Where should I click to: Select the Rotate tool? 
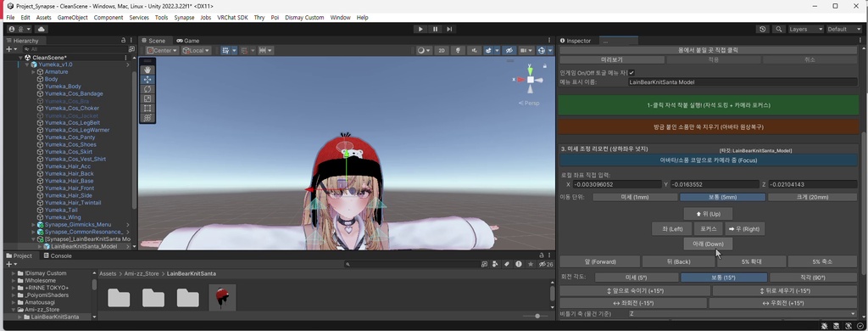147,89
